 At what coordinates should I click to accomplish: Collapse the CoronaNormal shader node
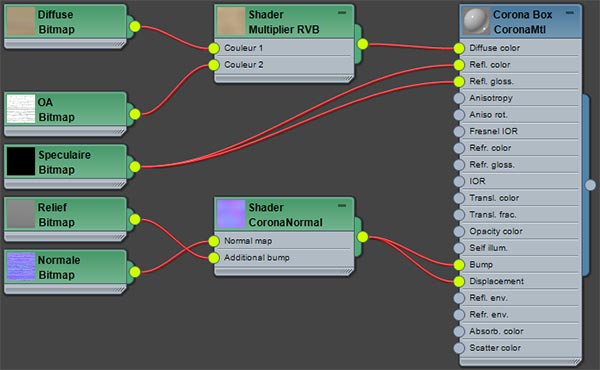pyautogui.click(x=342, y=206)
